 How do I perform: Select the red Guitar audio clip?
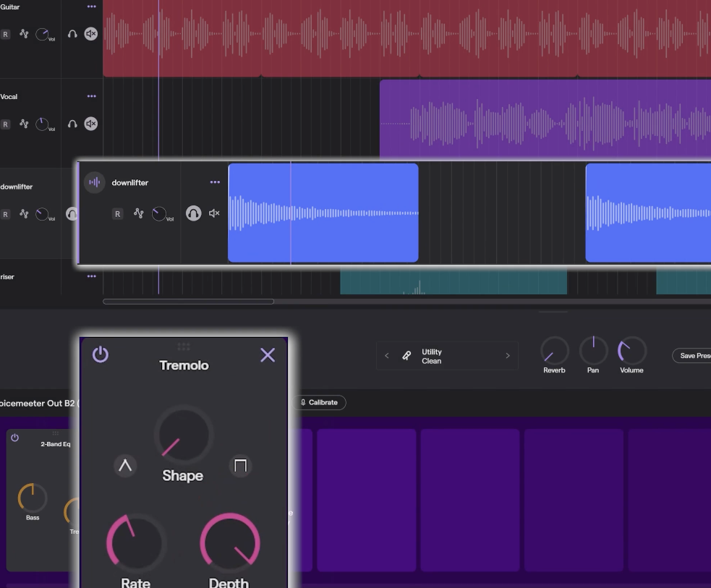click(x=406, y=38)
